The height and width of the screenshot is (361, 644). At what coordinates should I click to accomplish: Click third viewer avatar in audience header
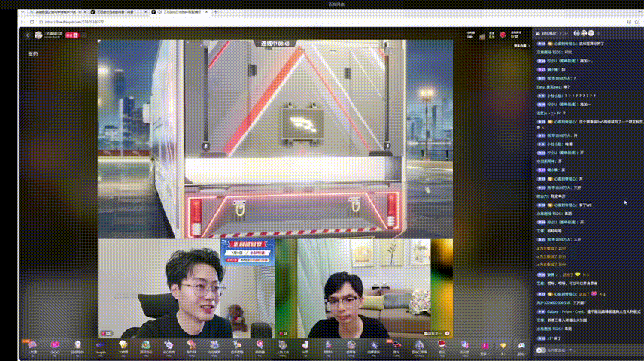coord(591,33)
